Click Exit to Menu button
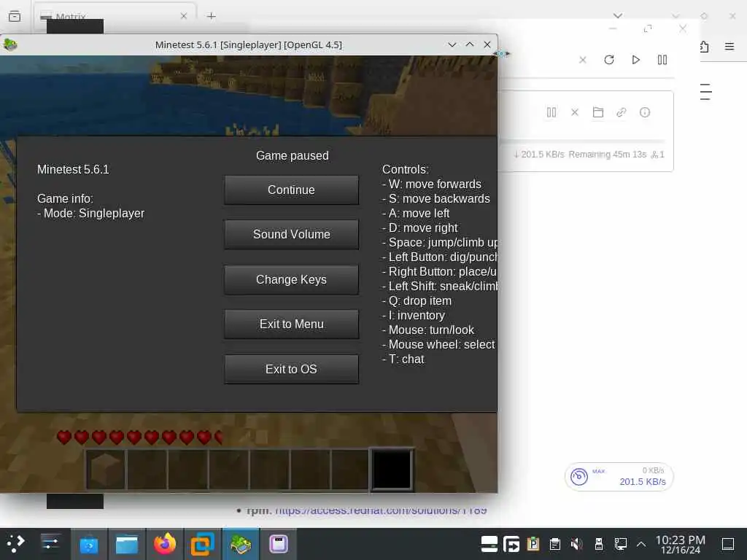Viewport: 747px width, 560px height. point(291,324)
